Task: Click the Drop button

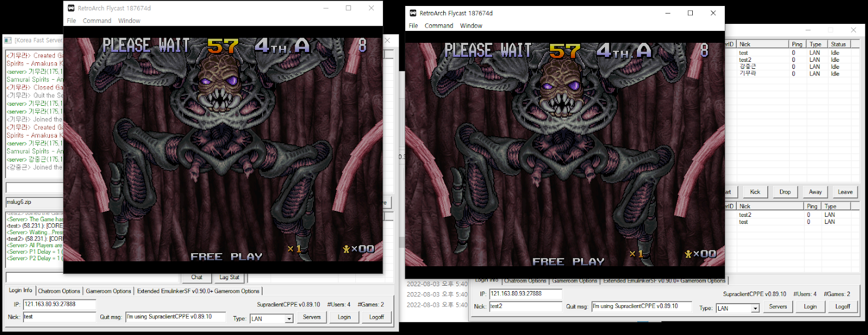Action: 785,192
